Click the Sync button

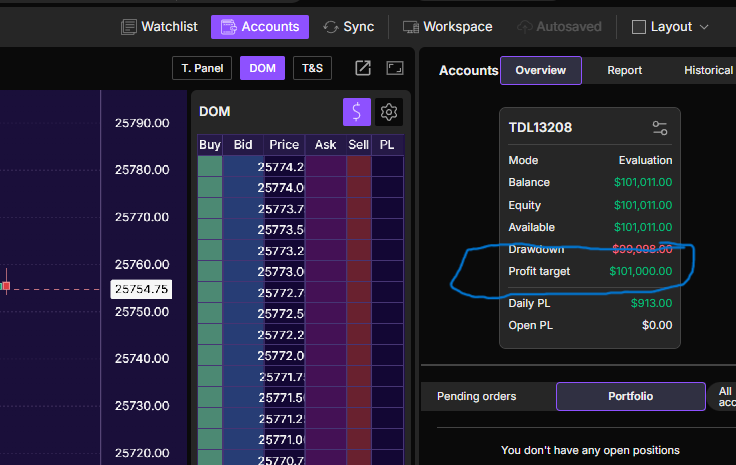click(x=349, y=27)
